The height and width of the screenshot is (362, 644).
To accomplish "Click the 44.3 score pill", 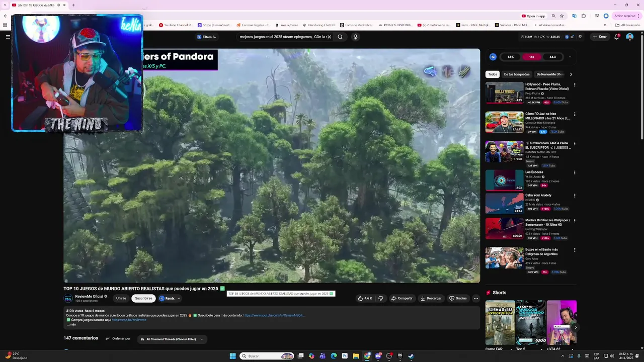I will [x=552, y=57].
